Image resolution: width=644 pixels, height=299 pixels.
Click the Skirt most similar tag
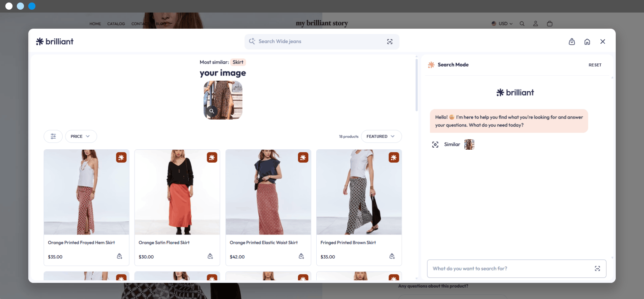click(x=238, y=62)
